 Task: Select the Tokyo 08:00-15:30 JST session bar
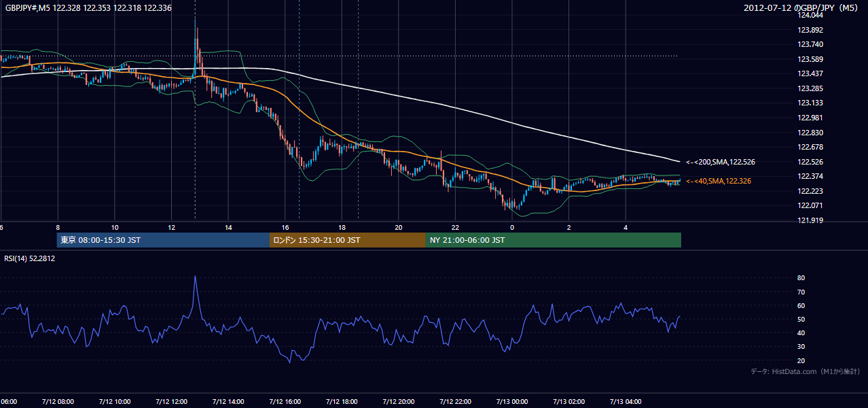point(163,240)
